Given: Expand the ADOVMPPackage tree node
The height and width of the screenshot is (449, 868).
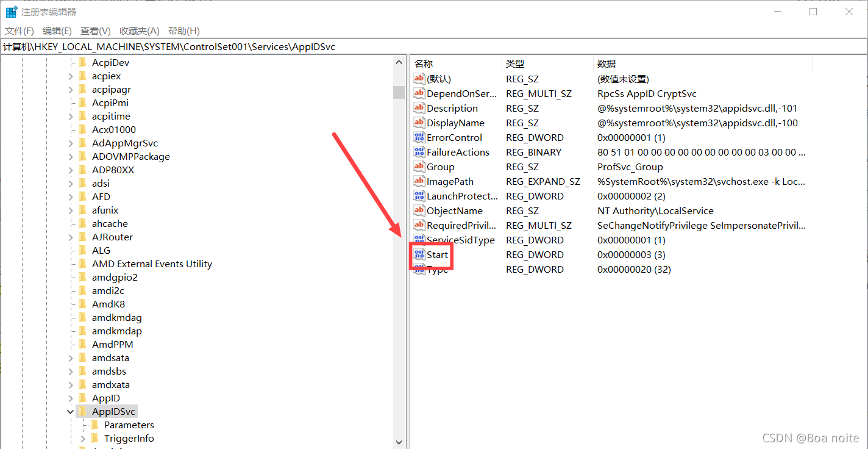Looking at the screenshot, I should click(x=71, y=157).
